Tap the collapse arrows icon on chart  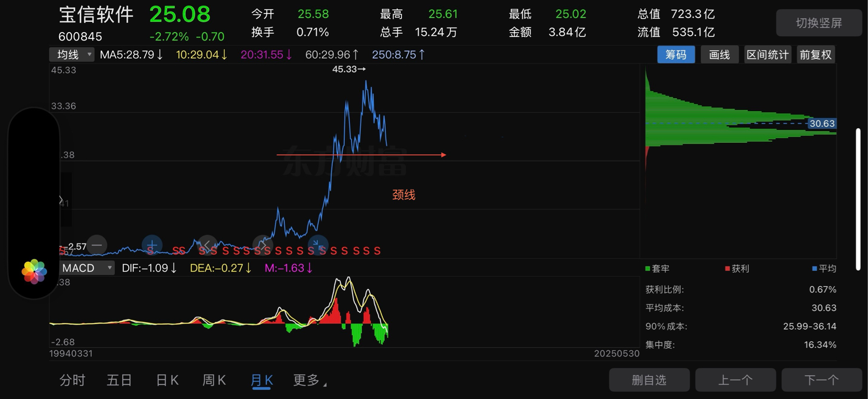pyautogui.click(x=318, y=245)
